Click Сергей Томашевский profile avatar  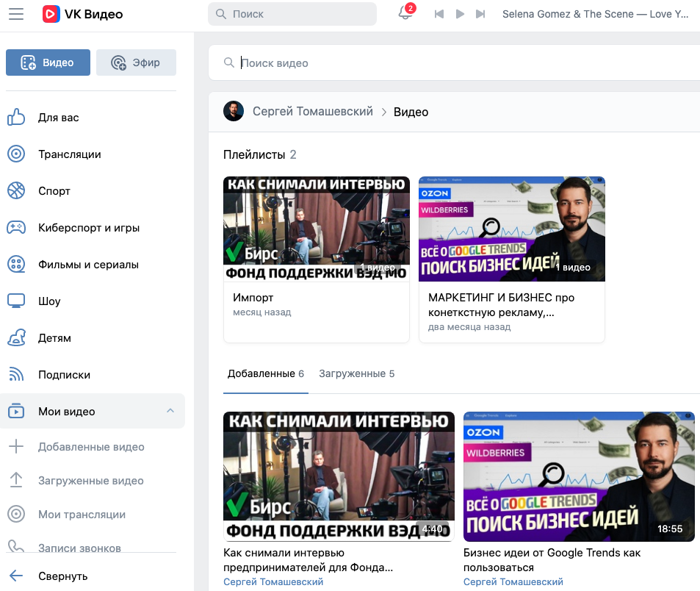point(234,111)
